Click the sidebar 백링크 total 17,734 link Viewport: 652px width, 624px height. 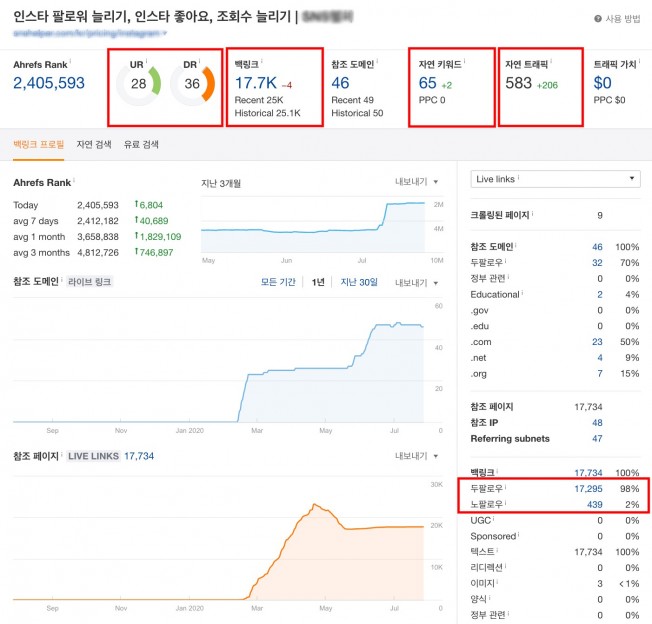pyautogui.click(x=588, y=473)
